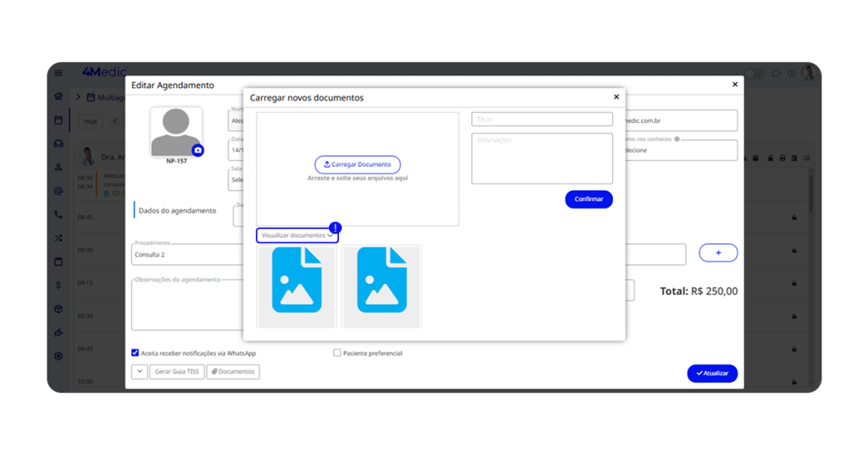Open settings gear in left sidebar
The width and height of the screenshot is (868, 455).
click(x=58, y=356)
